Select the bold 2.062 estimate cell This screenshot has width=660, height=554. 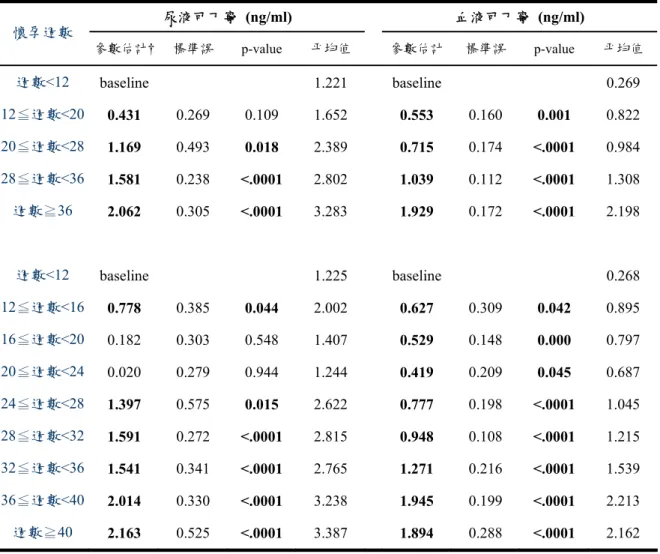pos(124,211)
